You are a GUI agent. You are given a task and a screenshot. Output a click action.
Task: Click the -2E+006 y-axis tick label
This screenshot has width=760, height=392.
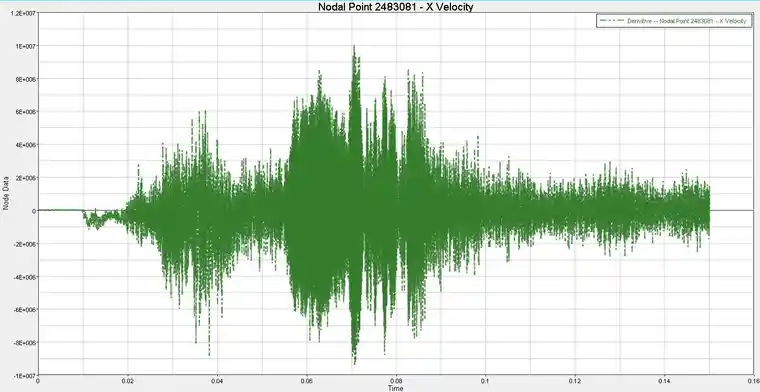click(x=25, y=244)
